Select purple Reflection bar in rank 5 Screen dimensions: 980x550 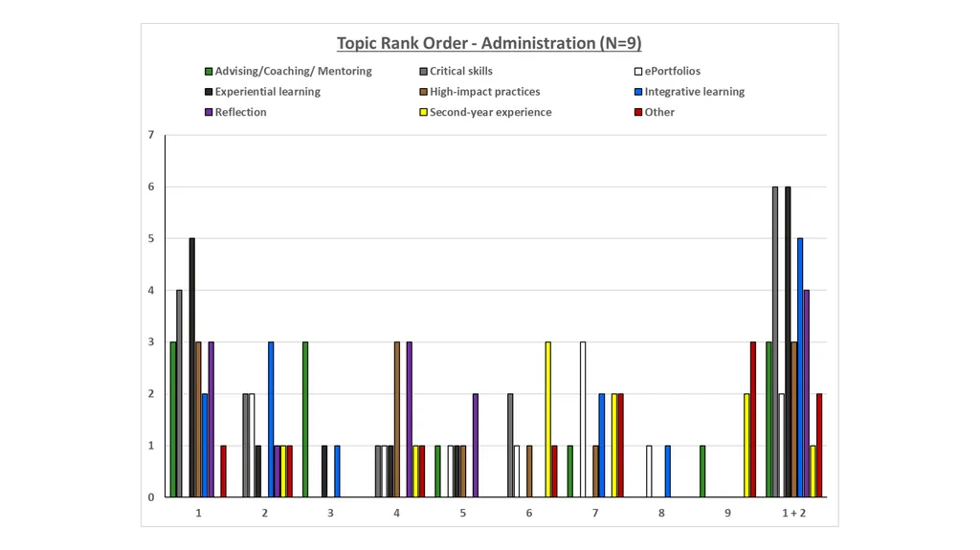pos(476,446)
